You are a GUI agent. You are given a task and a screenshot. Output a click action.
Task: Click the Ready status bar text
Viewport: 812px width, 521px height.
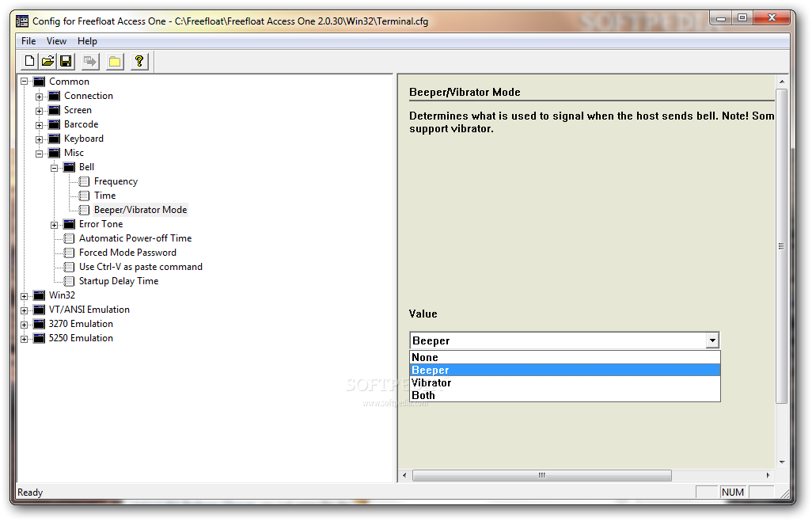tap(30, 492)
